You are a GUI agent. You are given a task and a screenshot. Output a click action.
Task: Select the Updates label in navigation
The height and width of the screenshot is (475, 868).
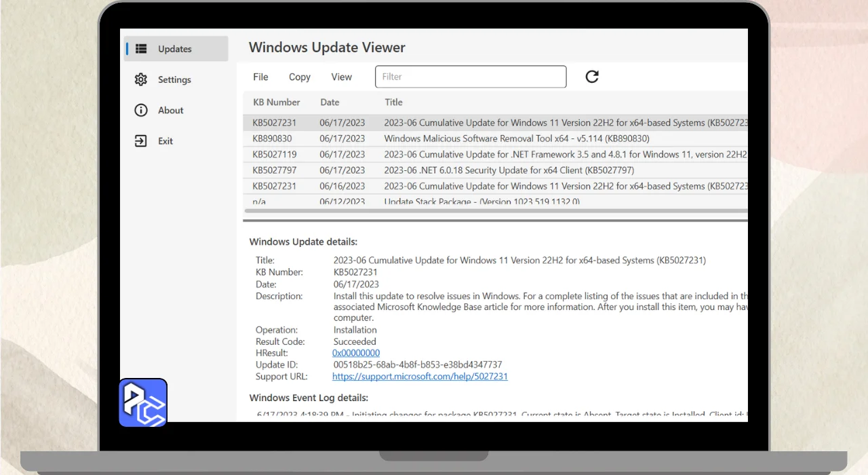pyautogui.click(x=175, y=49)
